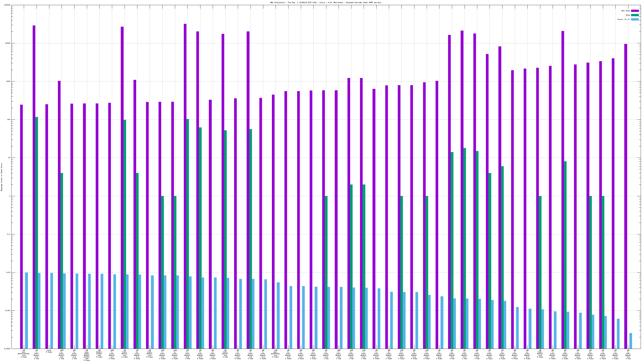Click the purple Not Spam legend swatch

pyautogui.click(x=635, y=11)
